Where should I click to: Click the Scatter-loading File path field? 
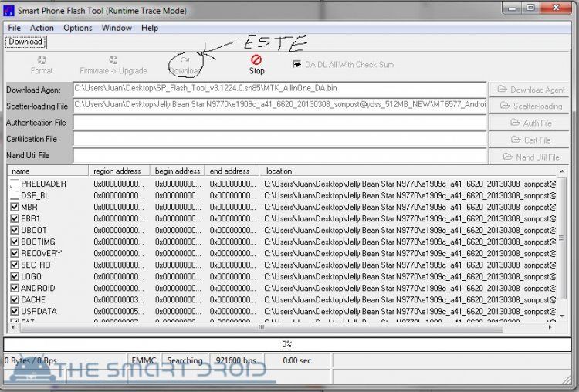click(280, 105)
